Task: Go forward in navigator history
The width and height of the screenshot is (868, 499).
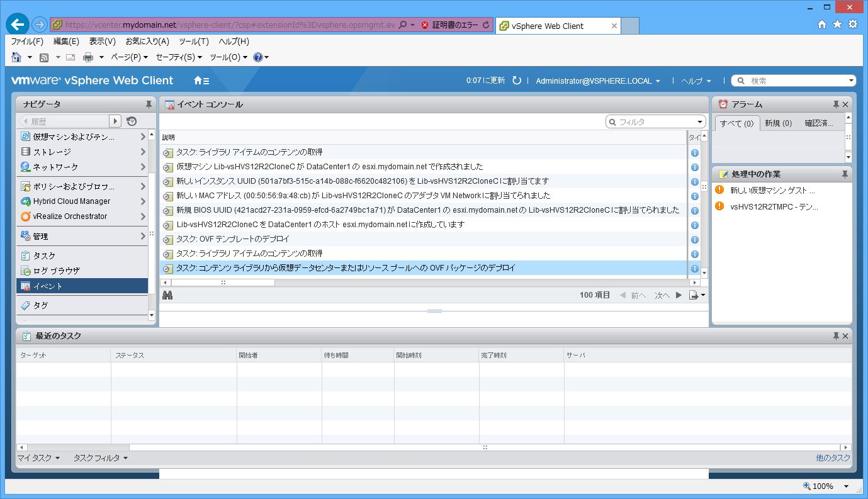Action: pos(115,121)
